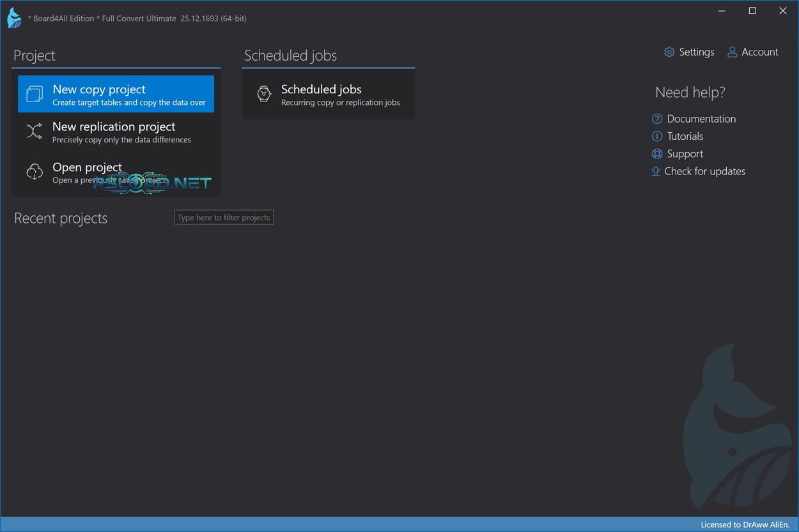Open Account via its text label
This screenshot has width=799, height=532.
pyautogui.click(x=759, y=52)
